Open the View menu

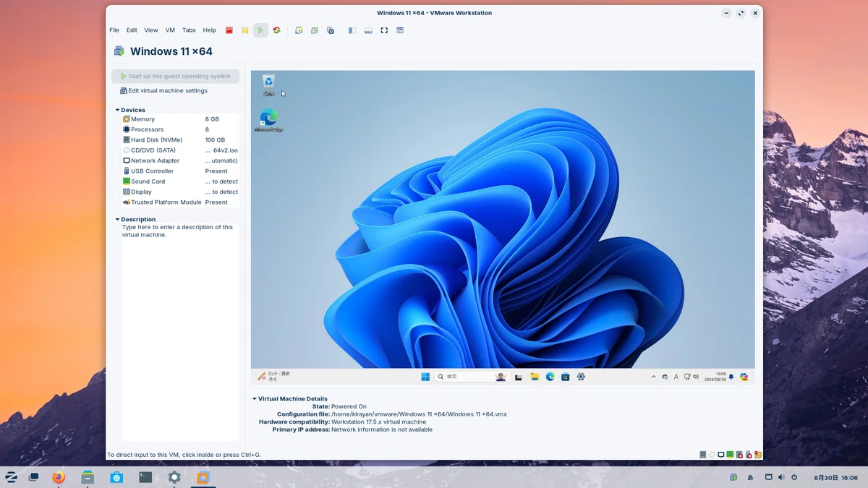(150, 30)
